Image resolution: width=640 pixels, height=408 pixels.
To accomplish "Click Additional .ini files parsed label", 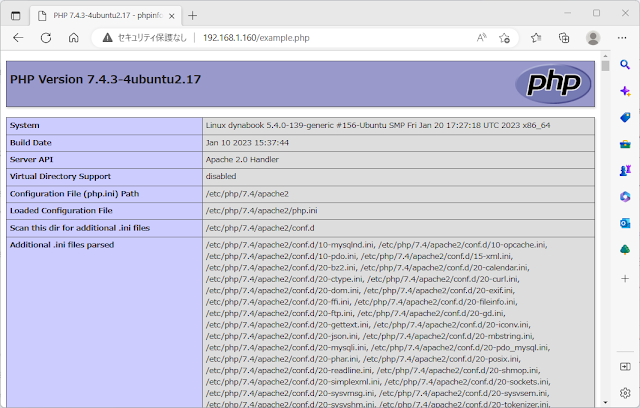I will click(x=62, y=245).
